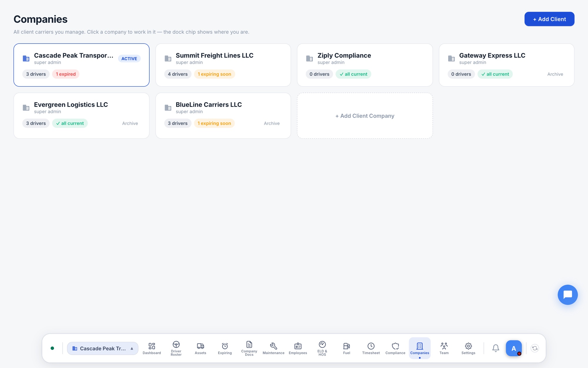This screenshot has width=588, height=368.
Task: Click BlueLine 3 drivers chip
Action: (x=178, y=123)
